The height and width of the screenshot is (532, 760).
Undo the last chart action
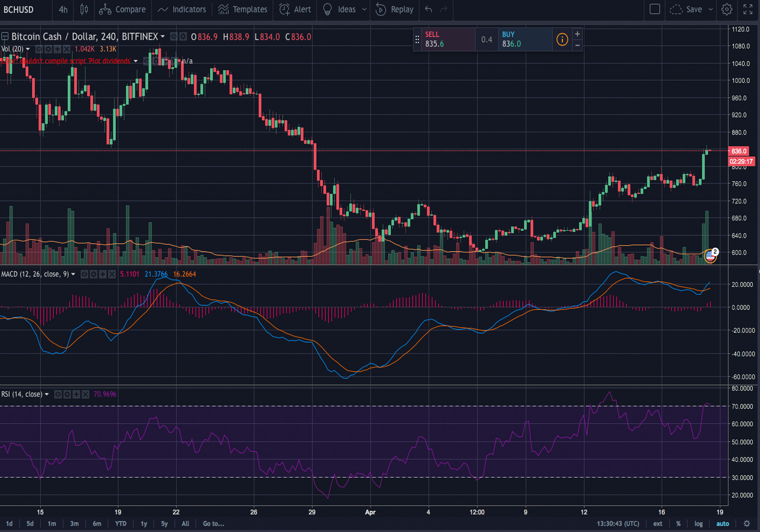point(429,9)
